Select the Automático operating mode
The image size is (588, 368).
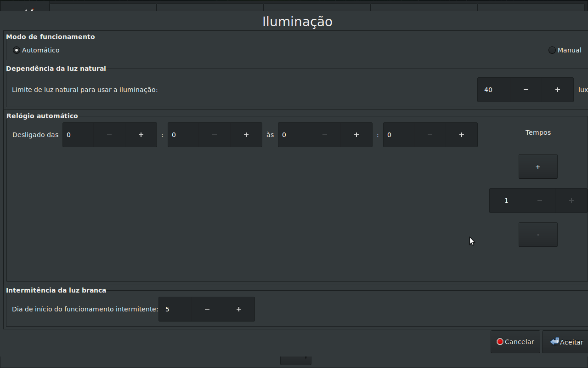click(36, 50)
